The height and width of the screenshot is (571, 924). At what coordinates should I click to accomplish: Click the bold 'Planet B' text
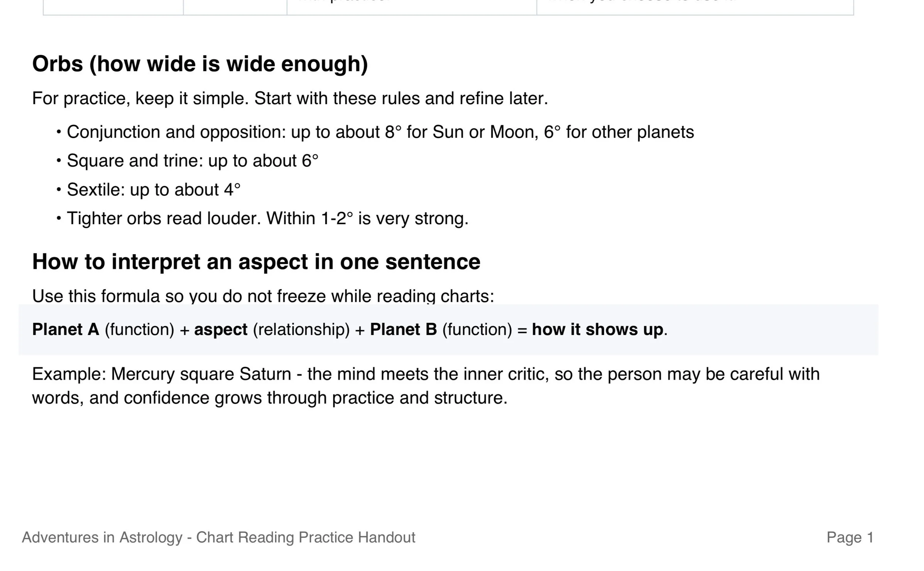pos(403,329)
